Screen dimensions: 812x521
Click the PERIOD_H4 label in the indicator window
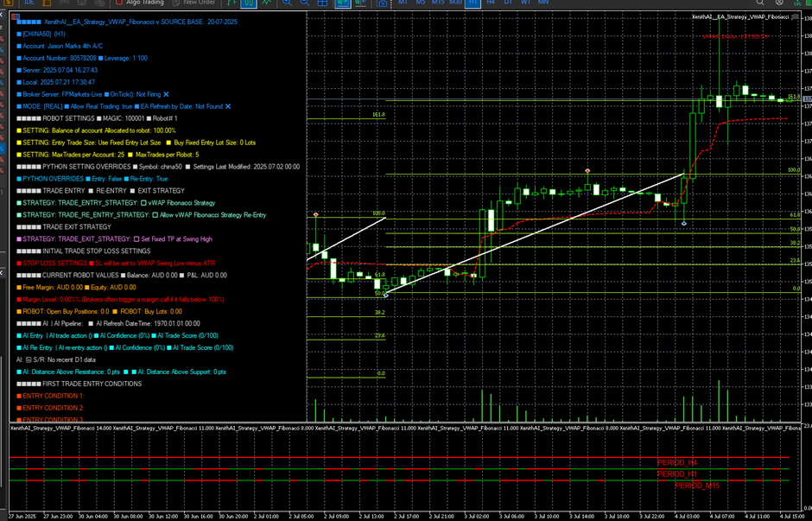tap(677, 462)
